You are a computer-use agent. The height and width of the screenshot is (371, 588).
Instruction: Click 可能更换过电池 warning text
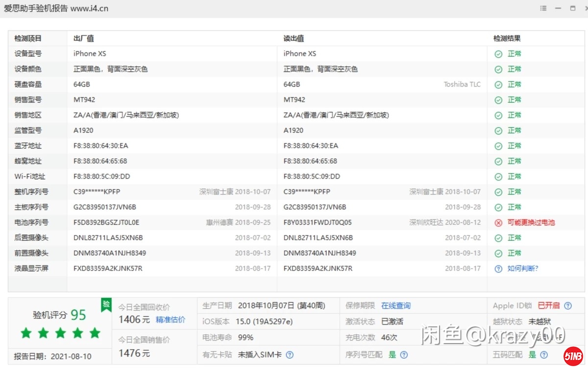(531, 222)
